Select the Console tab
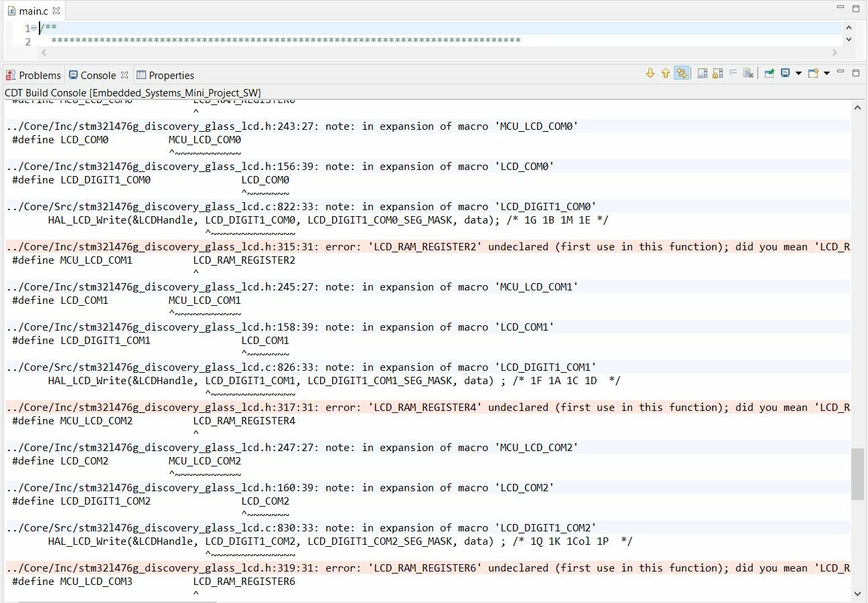Viewport: 868px width, 603px height. click(x=98, y=75)
